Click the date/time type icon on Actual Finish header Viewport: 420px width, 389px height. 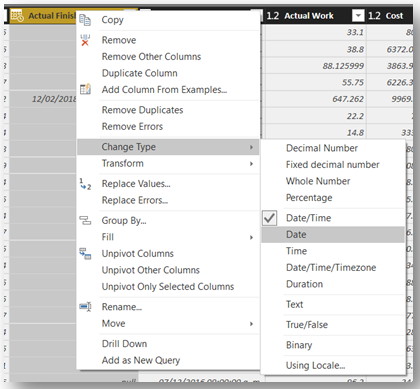click(17, 16)
